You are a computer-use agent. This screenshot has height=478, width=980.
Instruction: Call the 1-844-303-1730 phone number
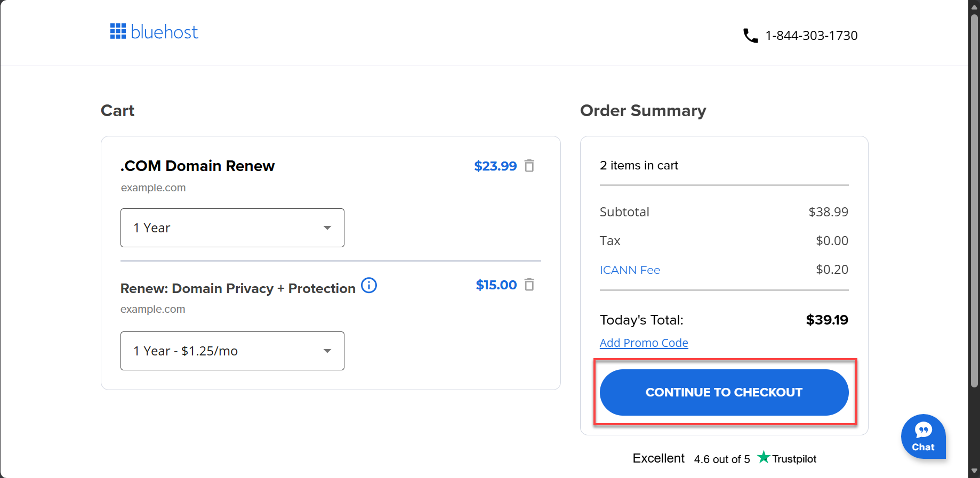[x=811, y=35]
